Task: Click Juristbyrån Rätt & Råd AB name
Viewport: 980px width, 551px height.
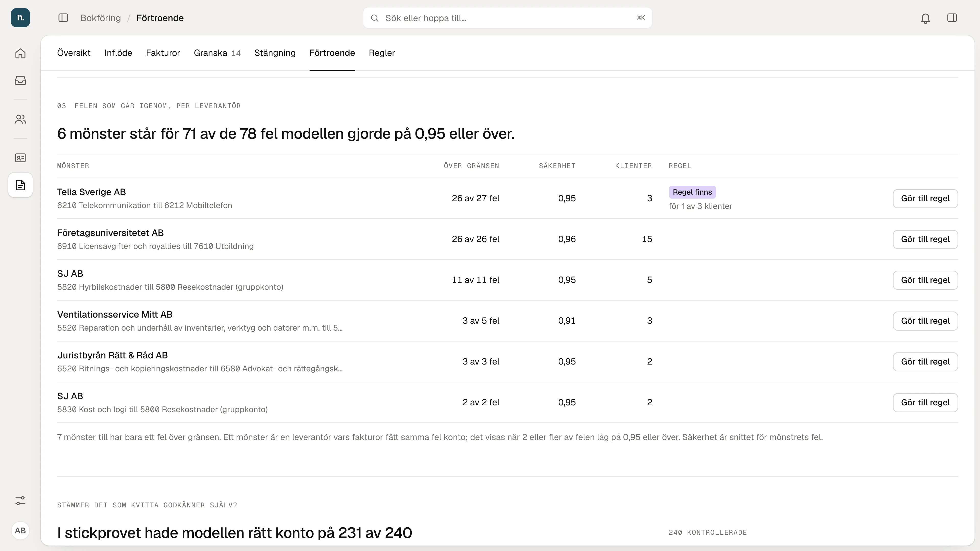Action: tap(113, 355)
